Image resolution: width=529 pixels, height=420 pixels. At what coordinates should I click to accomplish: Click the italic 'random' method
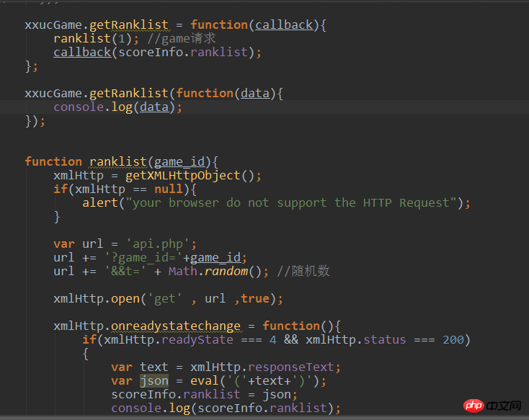[226, 271]
